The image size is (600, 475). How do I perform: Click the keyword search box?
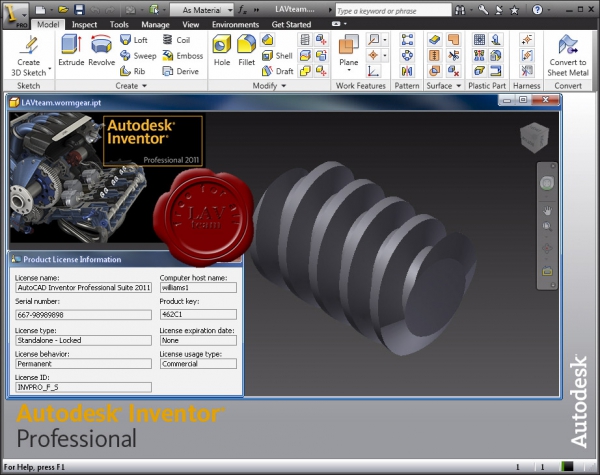click(393, 11)
